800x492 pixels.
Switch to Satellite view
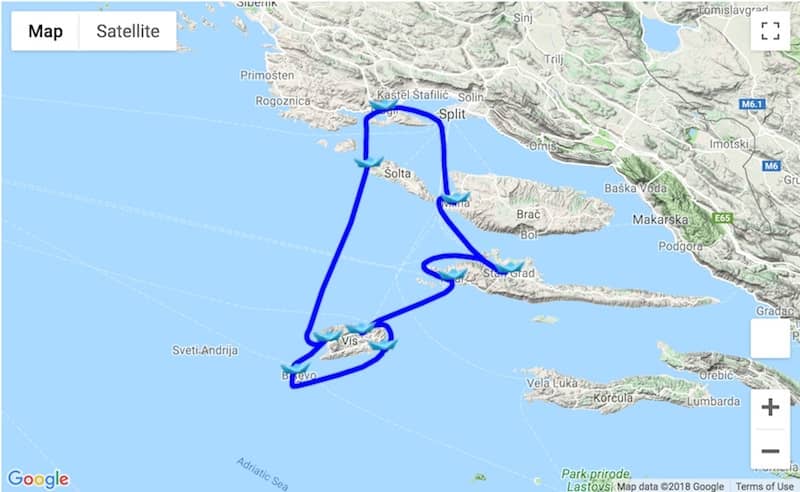[128, 31]
